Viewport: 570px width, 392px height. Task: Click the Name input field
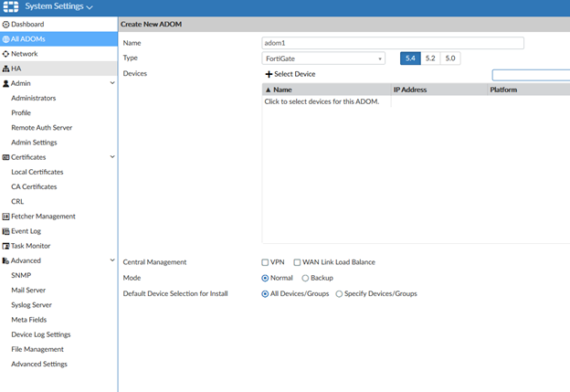tap(393, 43)
